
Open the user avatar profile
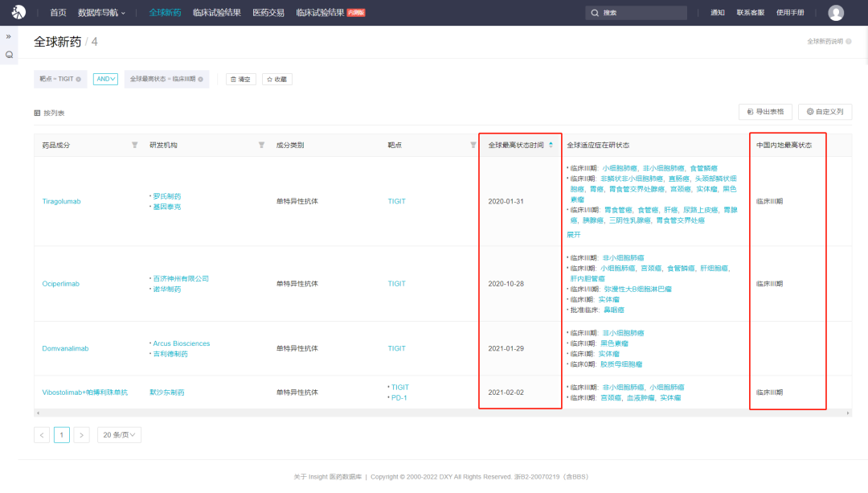click(x=836, y=13)
